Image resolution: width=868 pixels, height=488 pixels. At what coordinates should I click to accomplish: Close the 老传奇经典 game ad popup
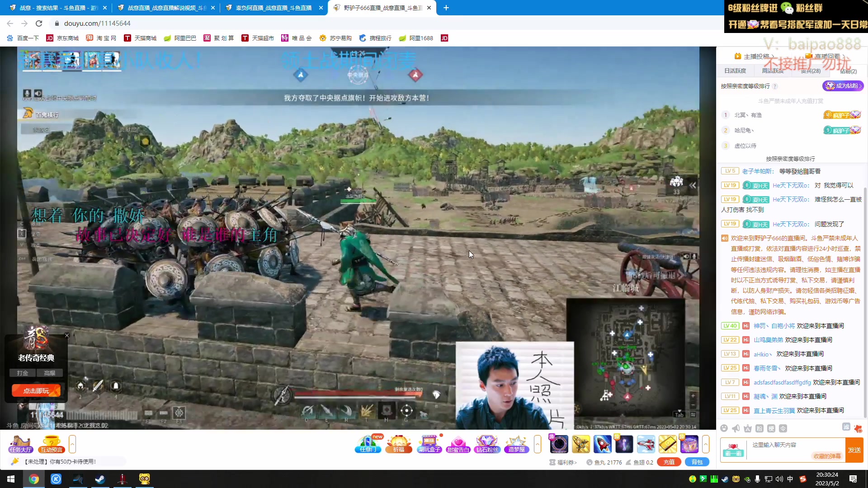(x=67, y=335)
